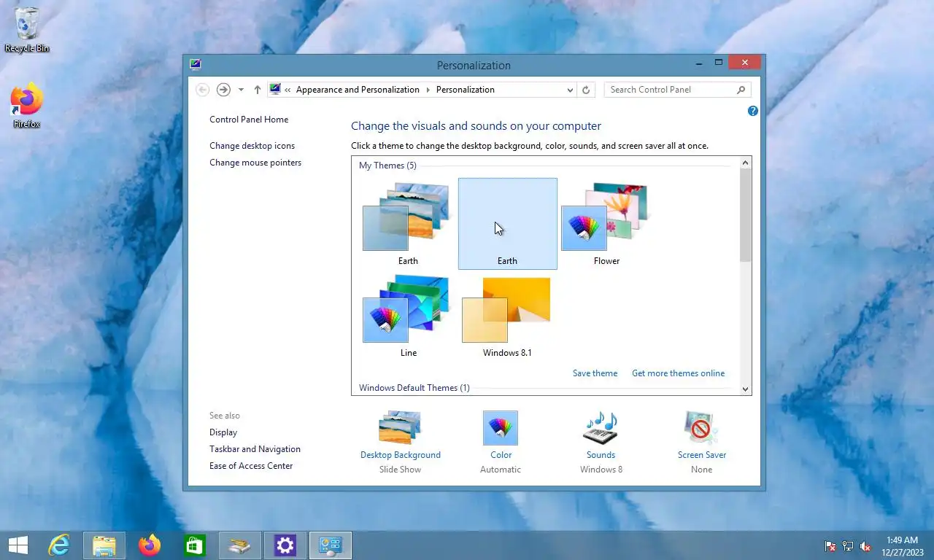934x560 pixels.
Task: Click the Desktop Background label link
Action: point(400,455)
